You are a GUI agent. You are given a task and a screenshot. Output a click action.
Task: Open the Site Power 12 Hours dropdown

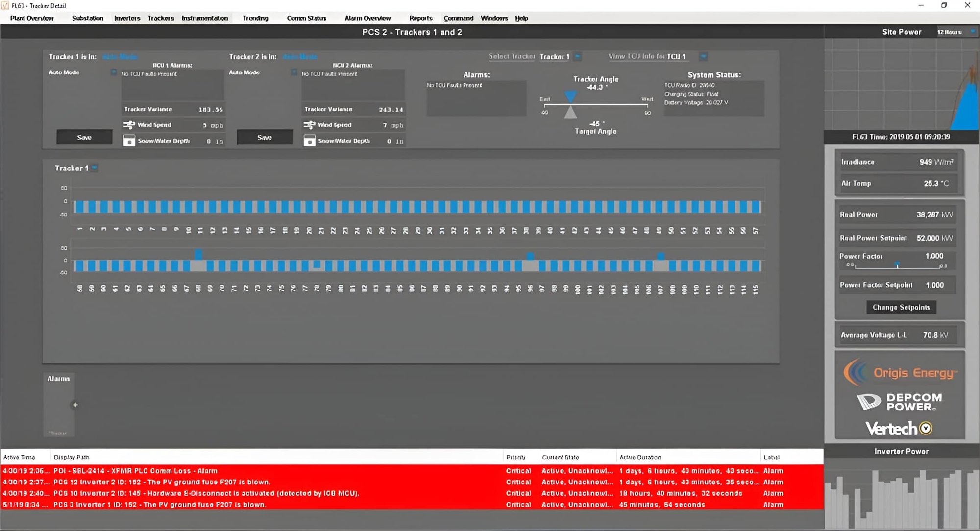point(972,31)
